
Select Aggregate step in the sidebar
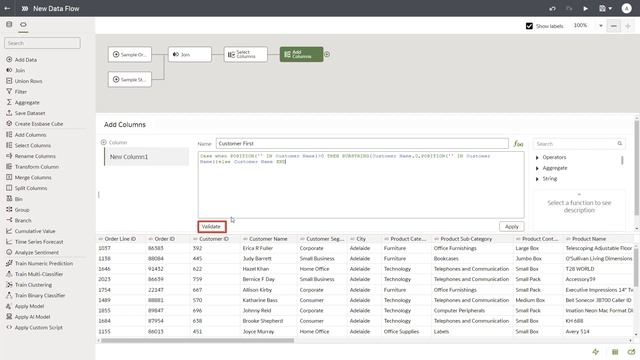click(23, 102)
